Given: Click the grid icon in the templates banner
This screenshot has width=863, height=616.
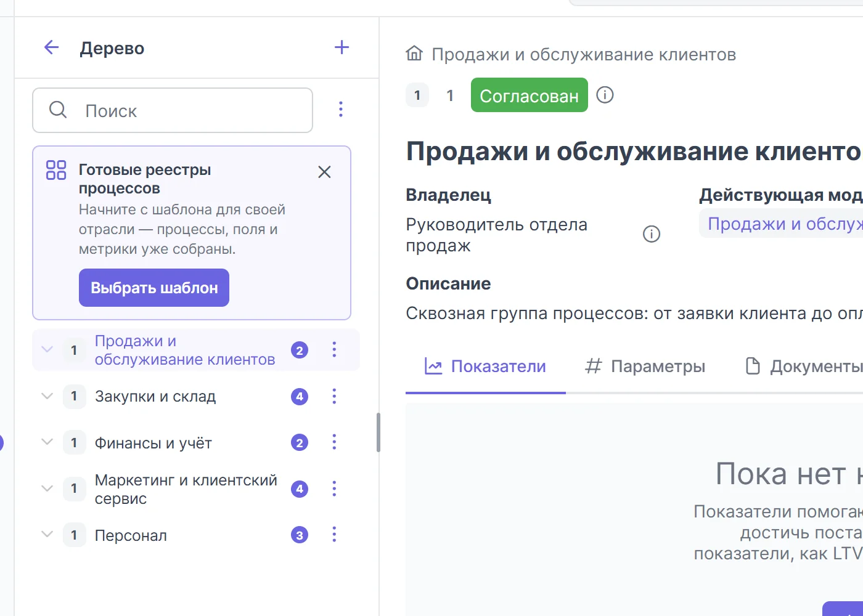Looking at the screenshot, I should (56, 170).
